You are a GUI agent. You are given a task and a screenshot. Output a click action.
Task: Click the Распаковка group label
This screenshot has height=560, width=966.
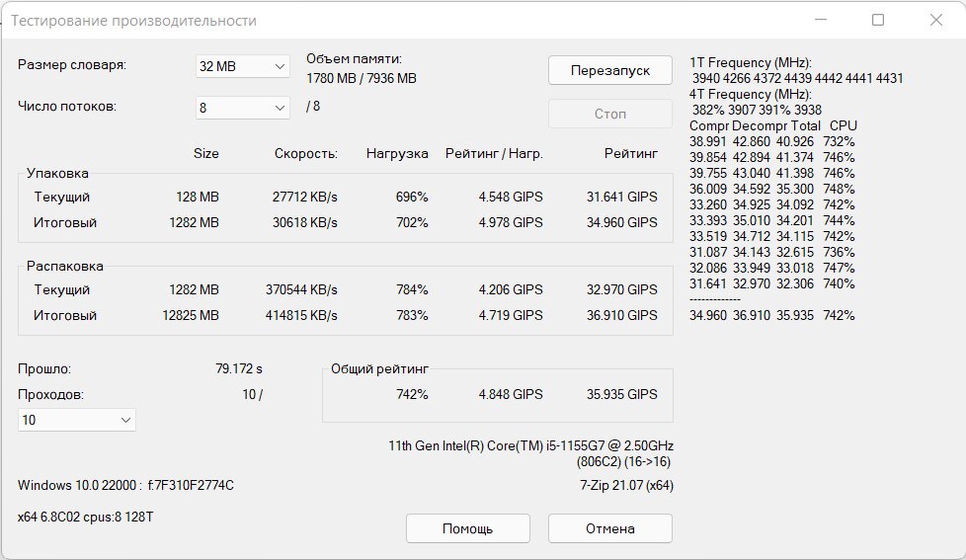64,266
